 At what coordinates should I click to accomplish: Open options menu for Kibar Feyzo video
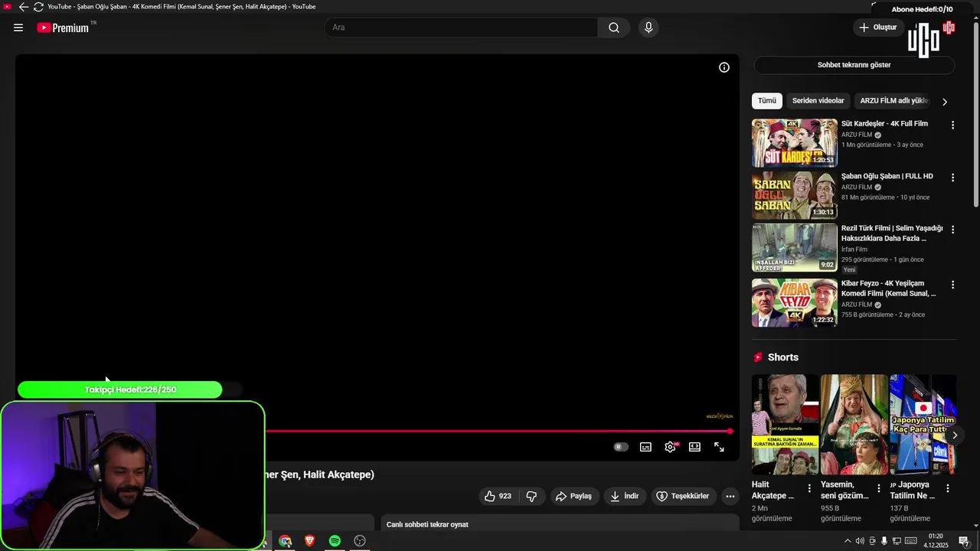[953, 285]
